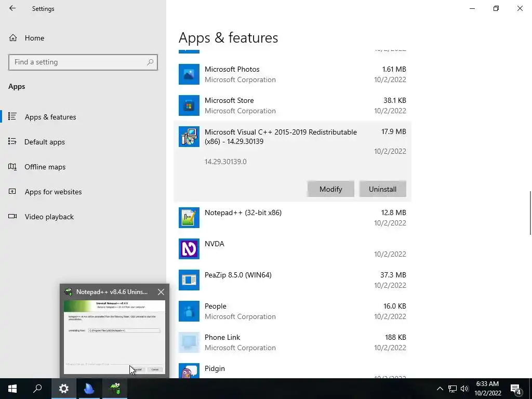Click the Phone Link app icon
532x399 pixels.
(x=189, y=343)
